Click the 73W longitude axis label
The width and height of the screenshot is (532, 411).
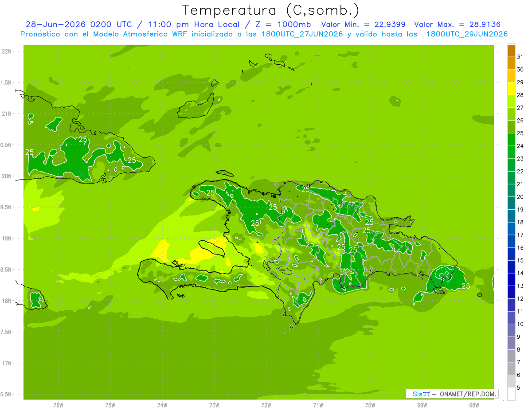(214, 405)
